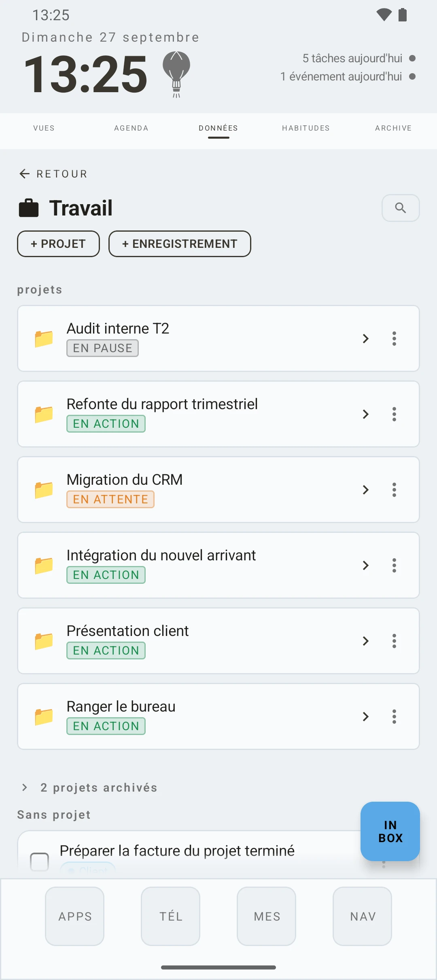
Task: Tap EN ACTION badge under Intégration du nouvel arrivant
Action: pyautogui.click(x=106, y=575)
